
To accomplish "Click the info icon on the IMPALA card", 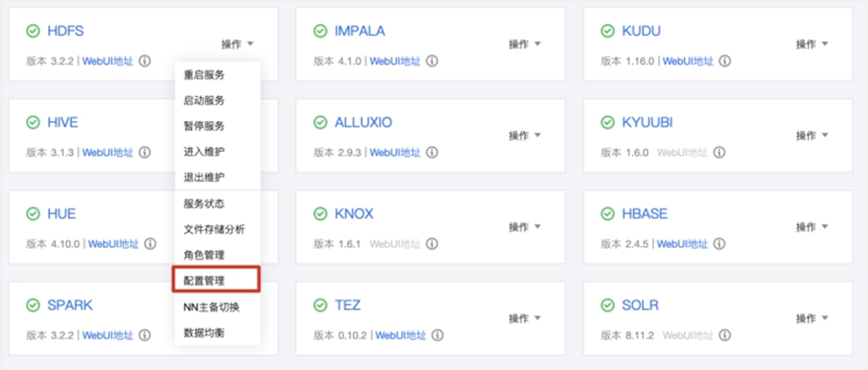I will coord(432,61).
